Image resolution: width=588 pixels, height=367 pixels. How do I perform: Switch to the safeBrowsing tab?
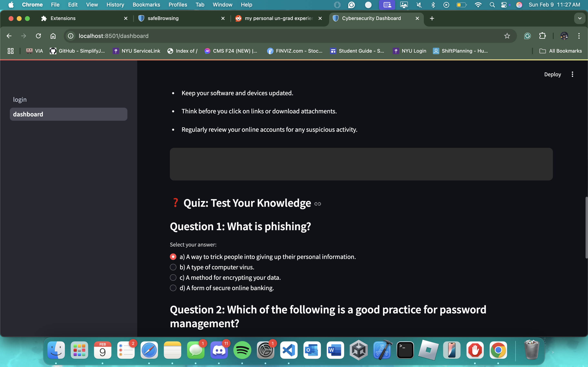(163, 18)
